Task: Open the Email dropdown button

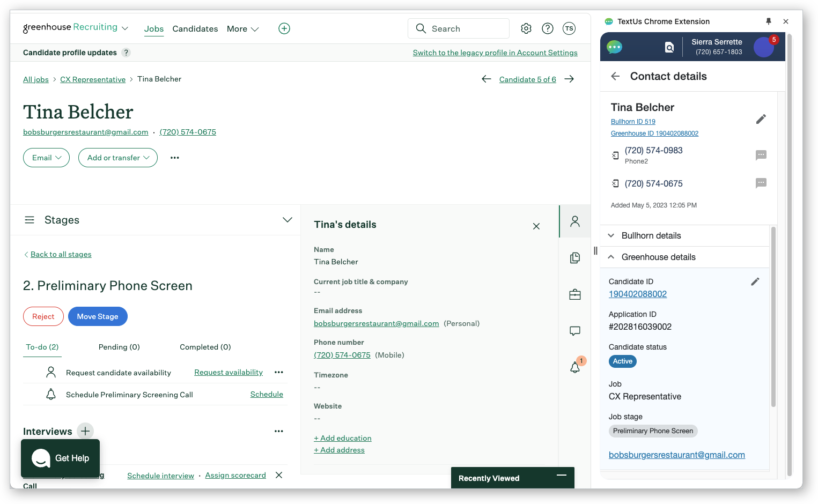Action: pyautogui.click(x=46, y=158)
